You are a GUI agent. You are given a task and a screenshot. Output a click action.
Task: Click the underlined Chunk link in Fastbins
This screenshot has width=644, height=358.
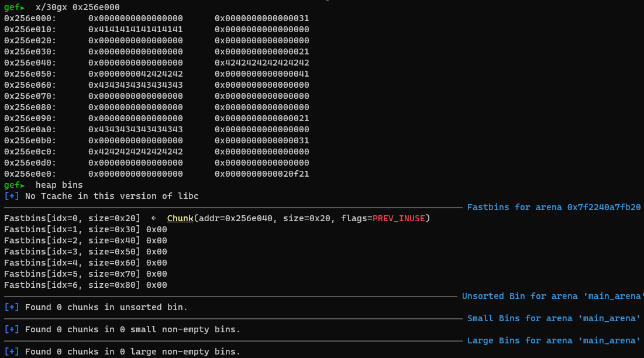(180, 218)
